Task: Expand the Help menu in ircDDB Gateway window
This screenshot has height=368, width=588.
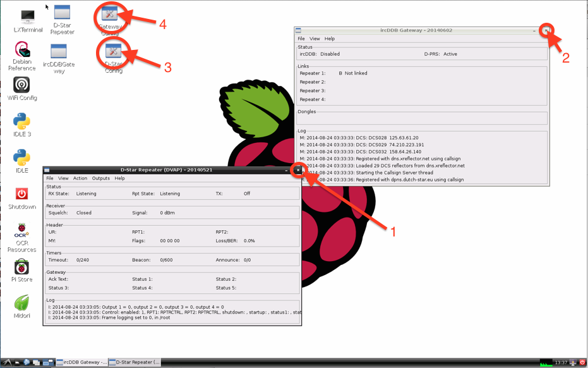Action: tap(330, 39)
